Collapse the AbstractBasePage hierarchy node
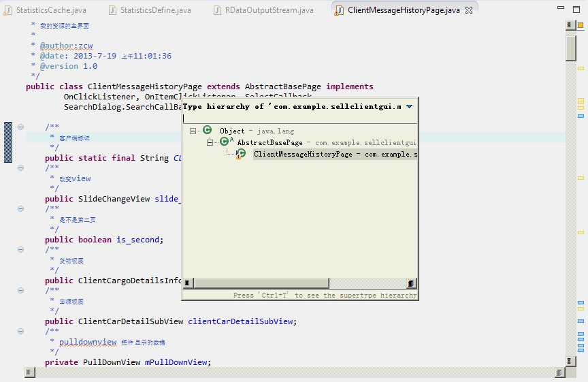Image resolution: width=588 pixels, height=382 pixels. [210, 142]
